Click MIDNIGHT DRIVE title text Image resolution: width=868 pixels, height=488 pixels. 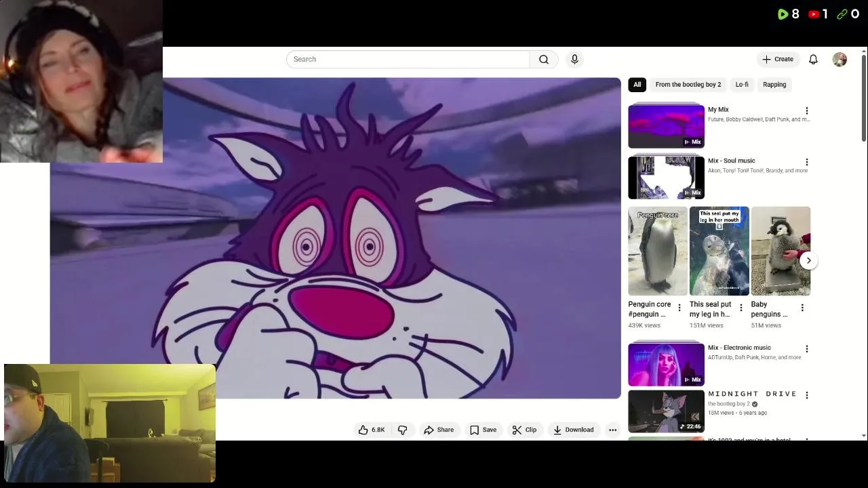(752, 394)
